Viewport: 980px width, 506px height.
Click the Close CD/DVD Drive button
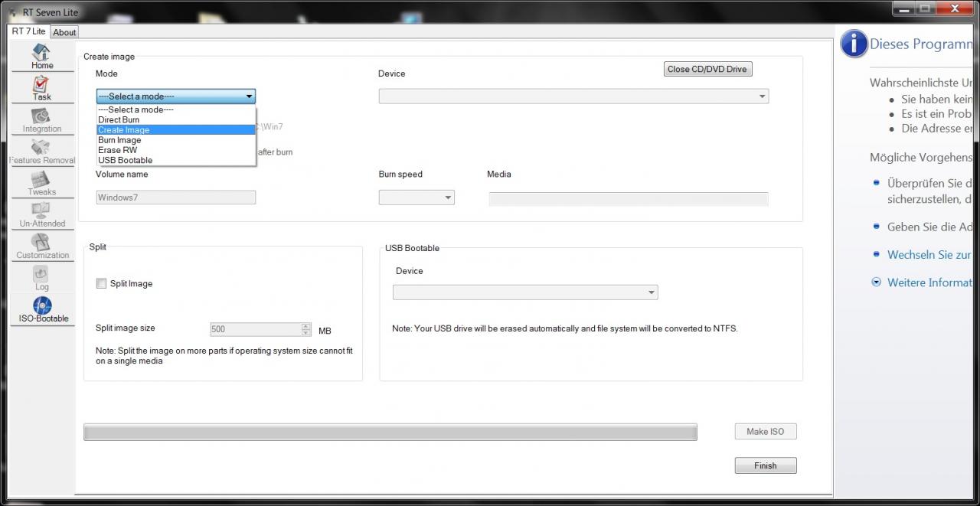tap(707, 69)
